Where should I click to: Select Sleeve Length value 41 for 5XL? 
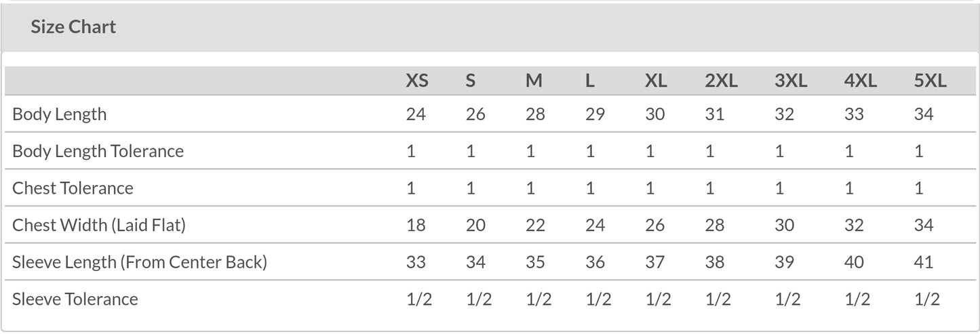(x=923, y=262)
